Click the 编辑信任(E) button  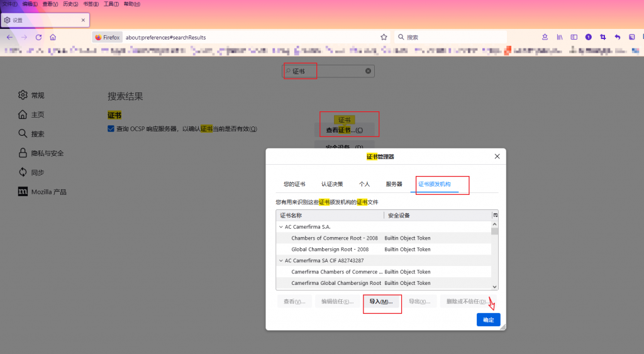pyautogui.click(x=337, y=301)
